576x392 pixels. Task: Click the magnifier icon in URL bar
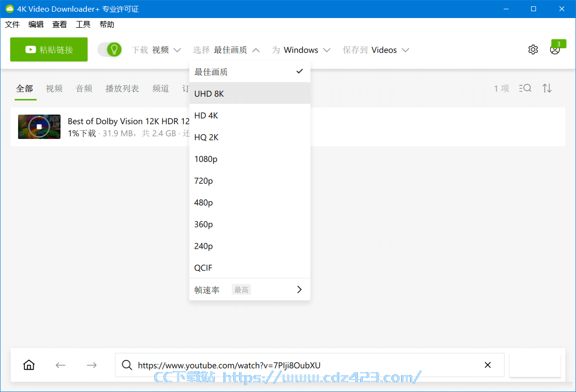click(x=127, y=365)
